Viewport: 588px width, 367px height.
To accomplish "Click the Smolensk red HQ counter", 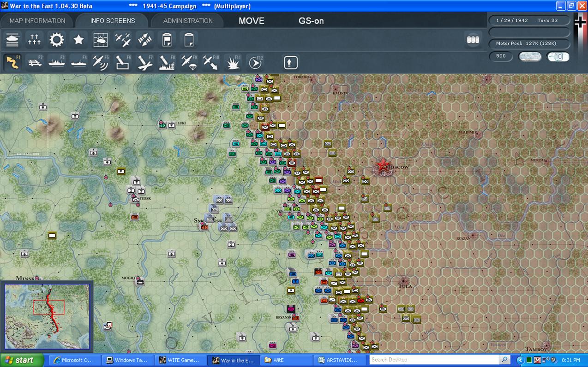I will point(204,227).
